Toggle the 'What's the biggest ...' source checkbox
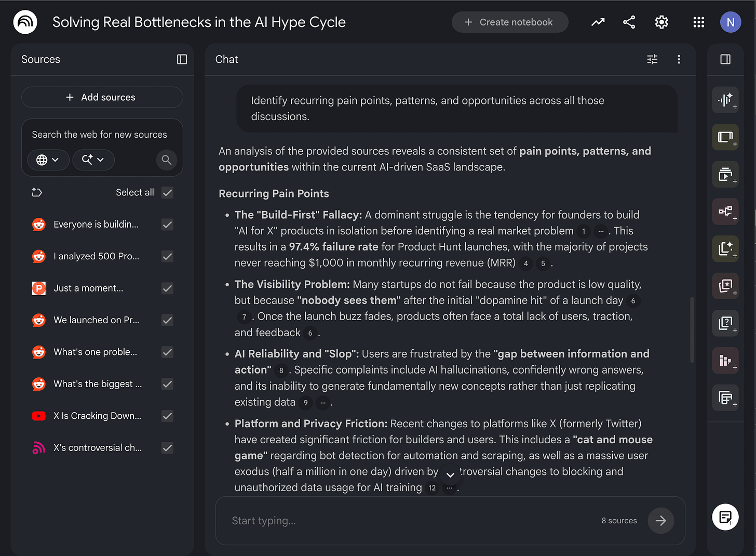Screen dimensions: 756x556 point(167,384)
